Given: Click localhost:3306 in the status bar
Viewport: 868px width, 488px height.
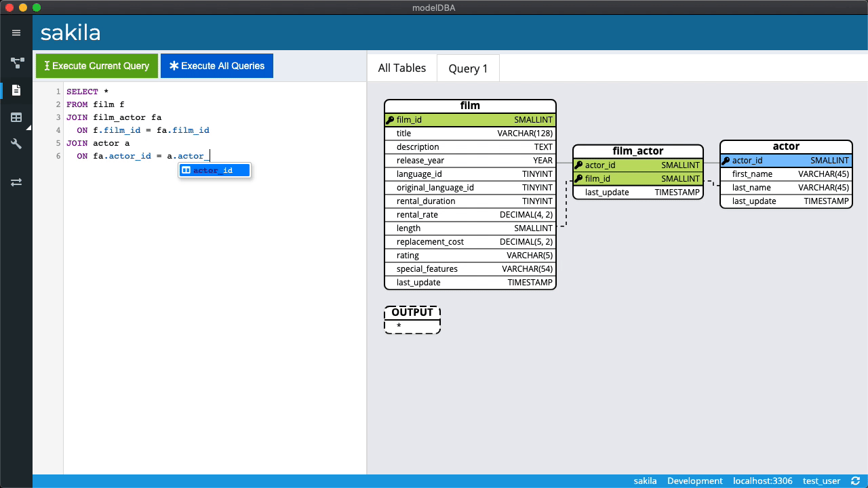Looking at the screenshot, I should 762,481.
